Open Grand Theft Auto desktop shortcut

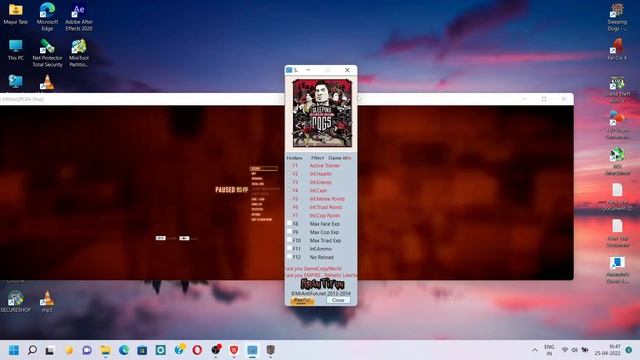point(617,89)
